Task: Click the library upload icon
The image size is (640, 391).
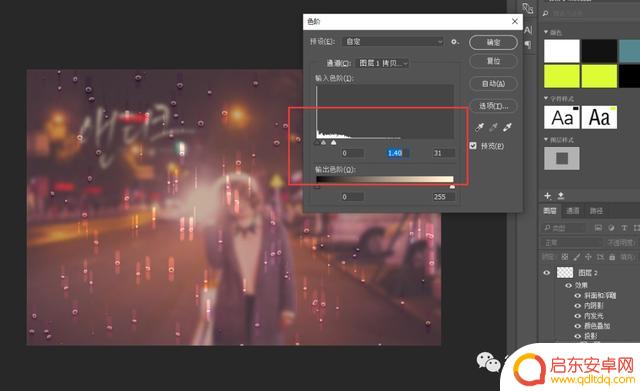Action: (x=561, y=196)
